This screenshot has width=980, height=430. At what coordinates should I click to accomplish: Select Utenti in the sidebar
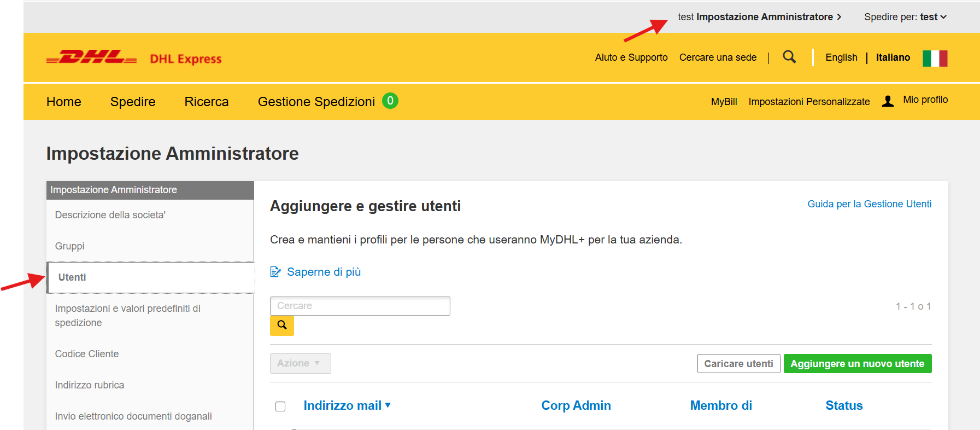click(x=72, y=277)
